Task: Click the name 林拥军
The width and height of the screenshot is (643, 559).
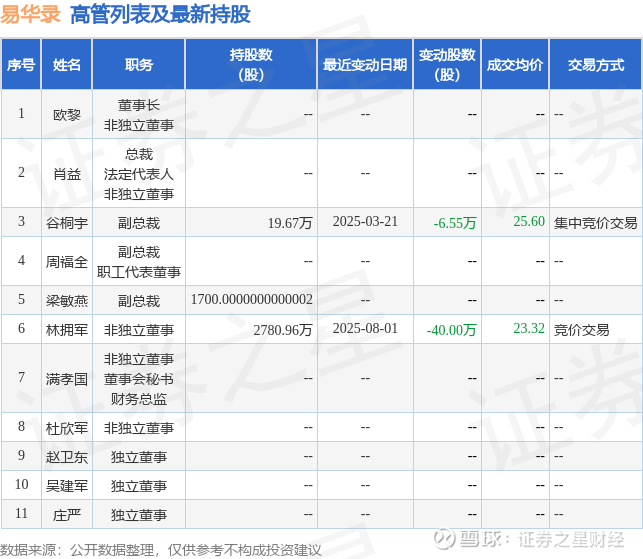Action: (x=67, y=330)
